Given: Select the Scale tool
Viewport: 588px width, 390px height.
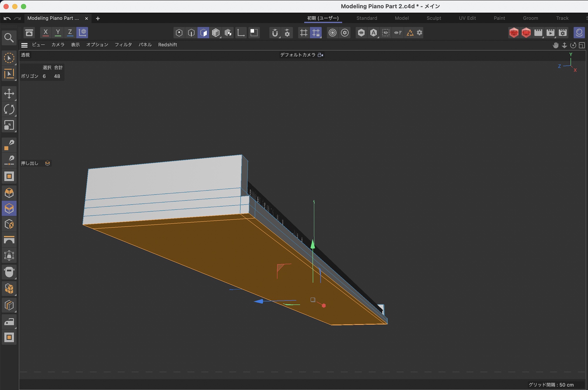Looking at the screenshot, I should click(9, 125).
